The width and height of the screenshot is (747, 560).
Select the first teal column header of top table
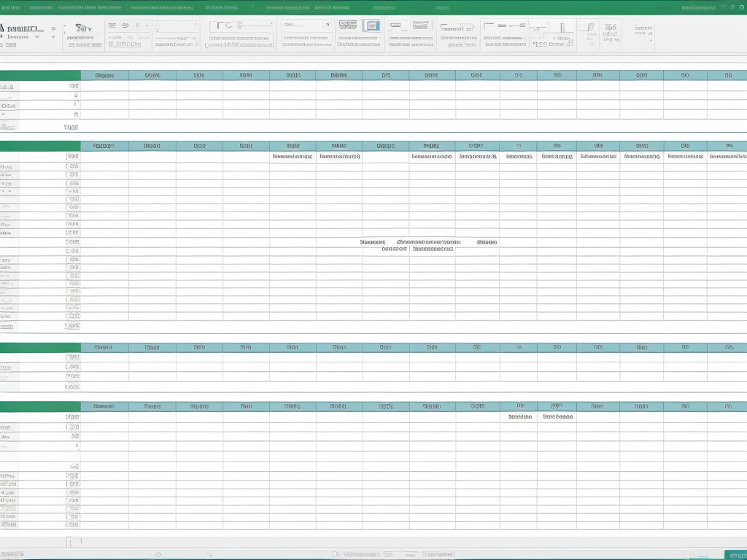[x=104, y=75]
